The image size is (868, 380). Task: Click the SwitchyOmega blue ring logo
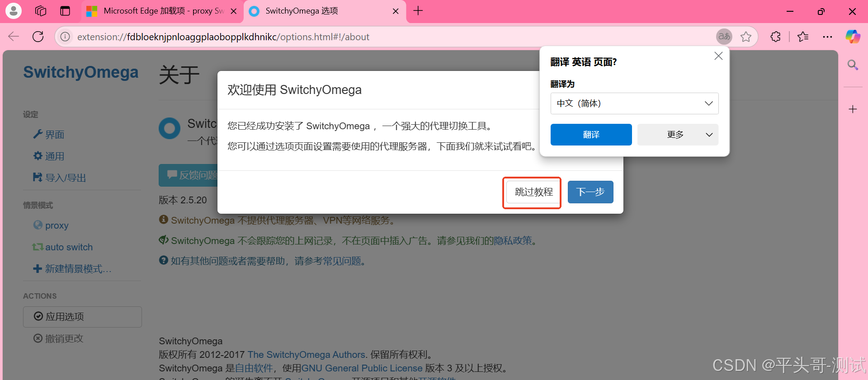click(x=170, y=128)
